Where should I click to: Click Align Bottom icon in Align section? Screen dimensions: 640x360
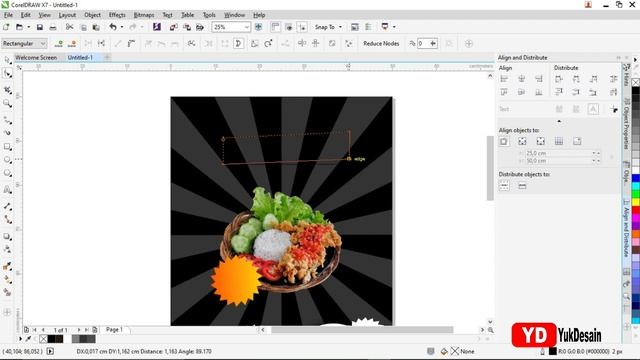click(539, 92)
